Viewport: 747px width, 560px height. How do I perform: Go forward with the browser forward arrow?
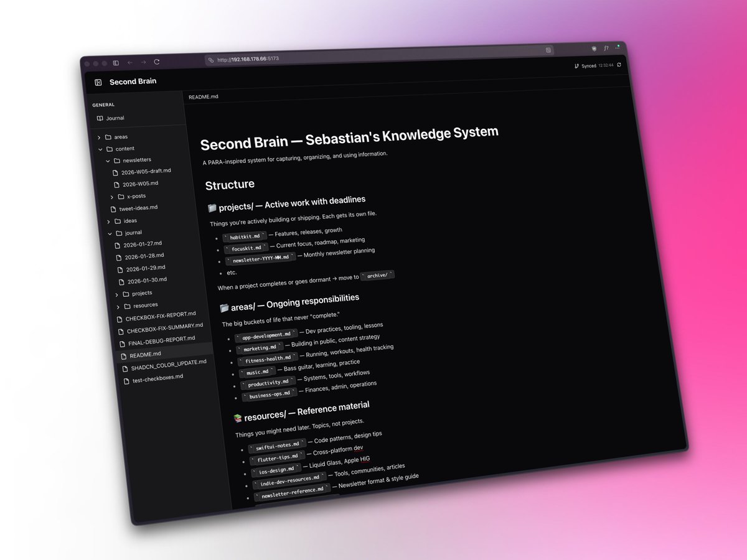(143, 62)
